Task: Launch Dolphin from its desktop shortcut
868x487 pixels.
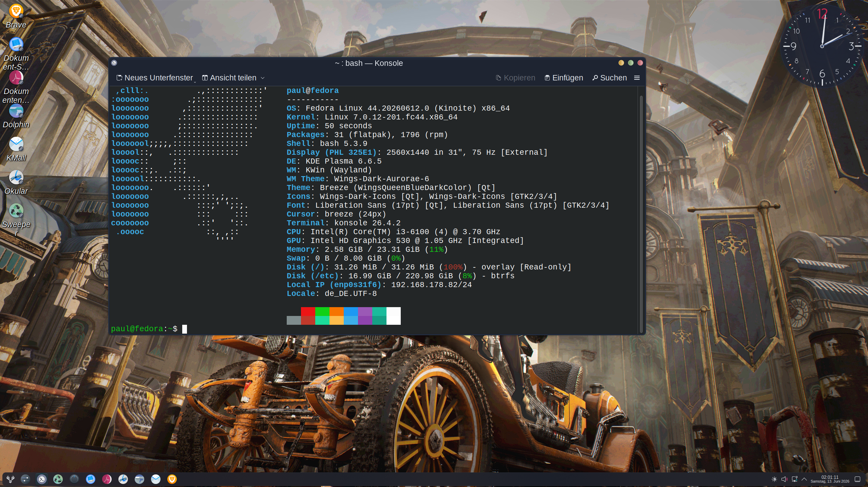Action: pyautogui.click(x=16, y=116)
